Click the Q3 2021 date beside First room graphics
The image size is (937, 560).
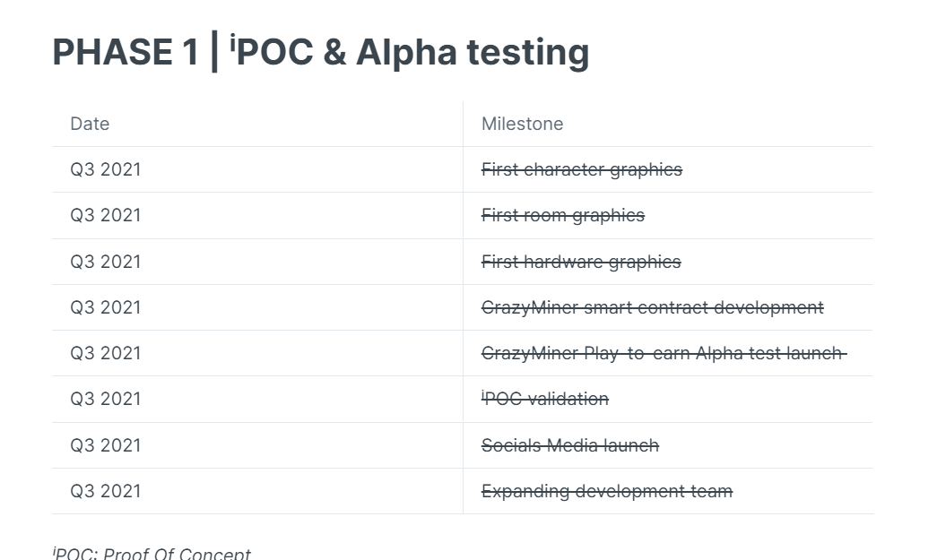(x=106, y=215)
